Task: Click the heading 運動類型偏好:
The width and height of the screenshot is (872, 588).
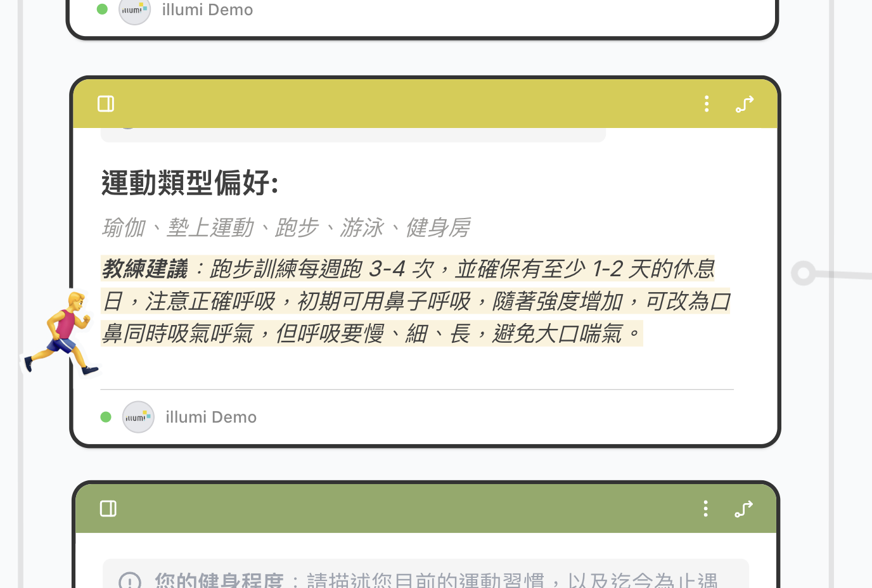Action: click(x=190, y=183)
